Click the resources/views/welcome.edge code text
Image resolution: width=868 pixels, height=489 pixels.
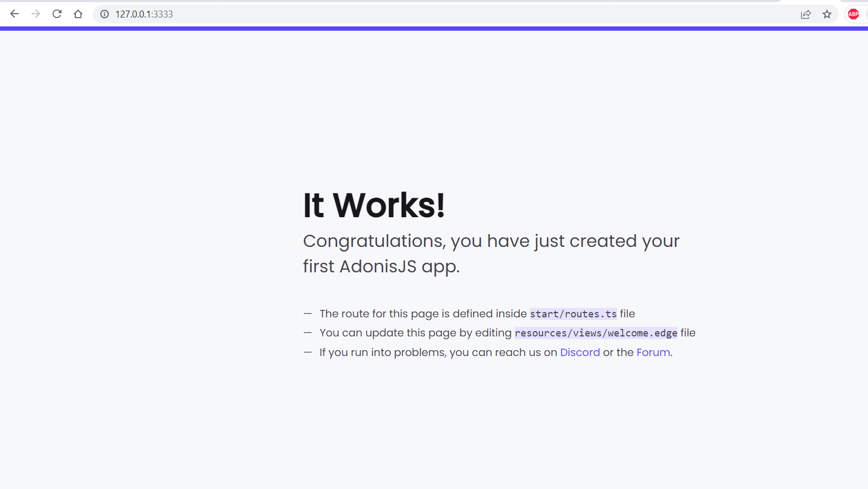[596, 333]
